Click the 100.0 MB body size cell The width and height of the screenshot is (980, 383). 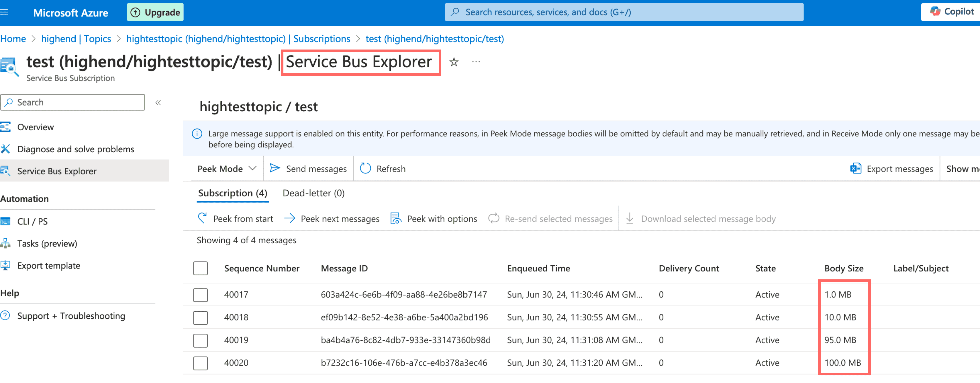[842, 363]
